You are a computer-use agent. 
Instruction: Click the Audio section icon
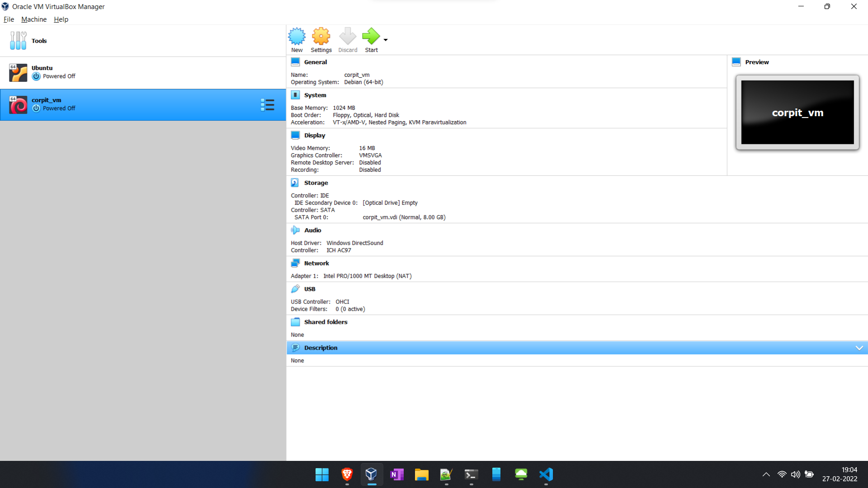[x=295, y=230]
